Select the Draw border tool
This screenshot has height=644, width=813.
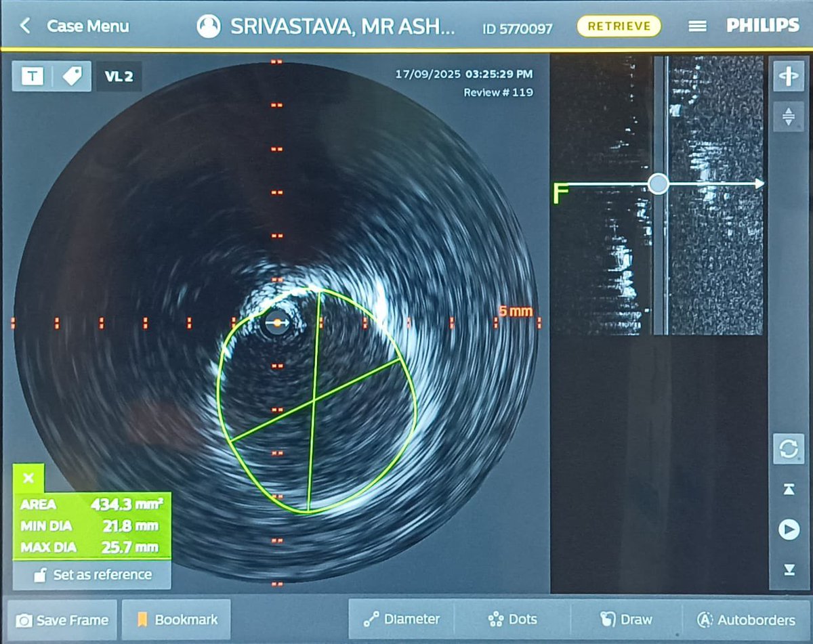[626, 619]
